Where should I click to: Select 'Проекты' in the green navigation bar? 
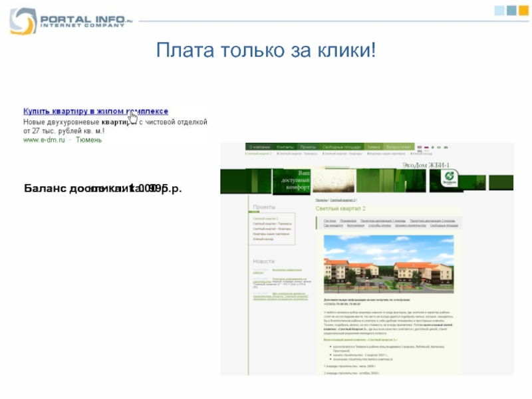[x=308, y=147]
